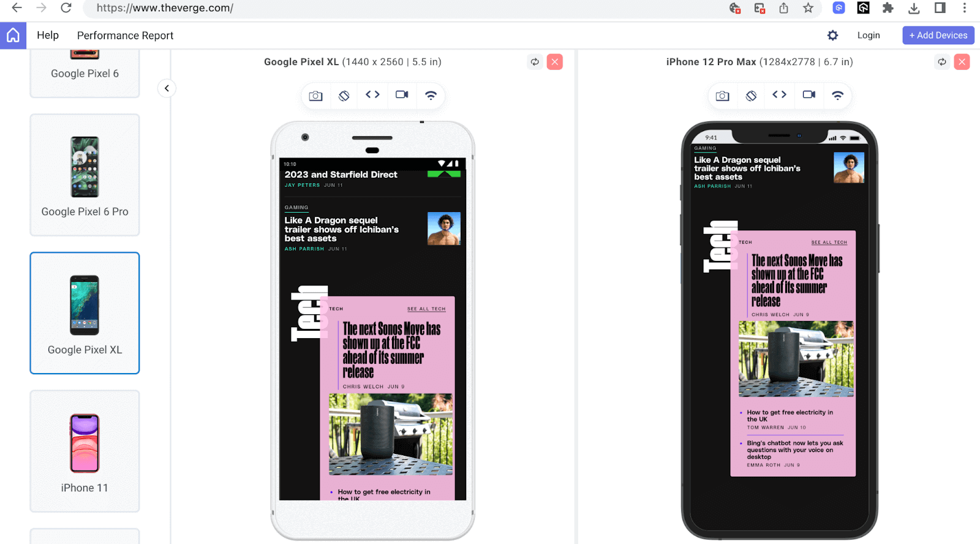Open DevTools code icon for Pixel XL
Viewport: 980px width, 544px height.
(372, 94)
